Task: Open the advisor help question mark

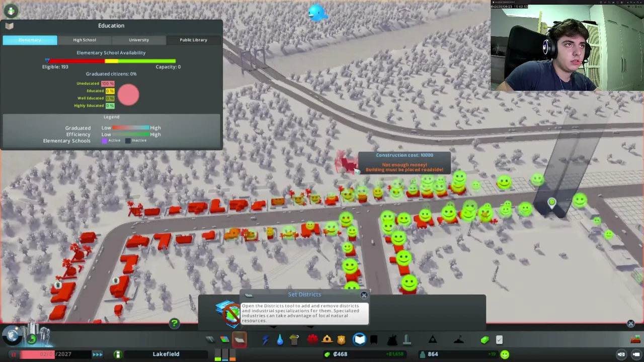Action: click(174, 323)
